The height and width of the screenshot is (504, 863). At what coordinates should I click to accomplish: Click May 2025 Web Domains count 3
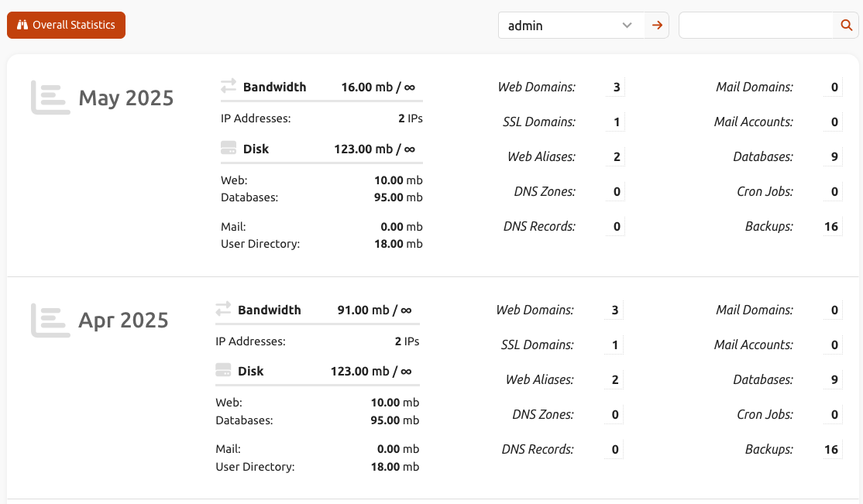click(617, 87)
